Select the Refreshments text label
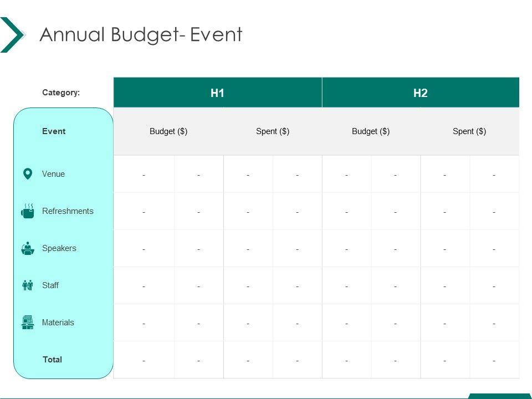 pos(68,211)
